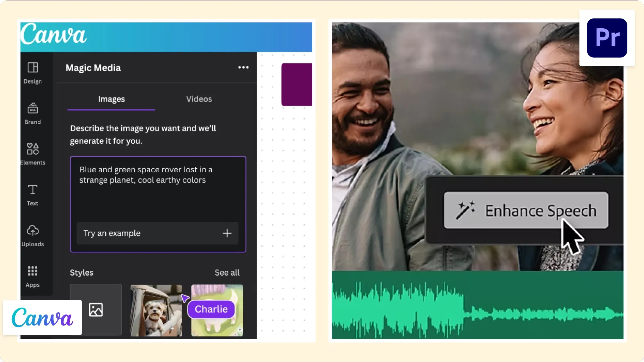644x362 pixels.
Task: Open the Uploads cloud icon
Action: 33,235
